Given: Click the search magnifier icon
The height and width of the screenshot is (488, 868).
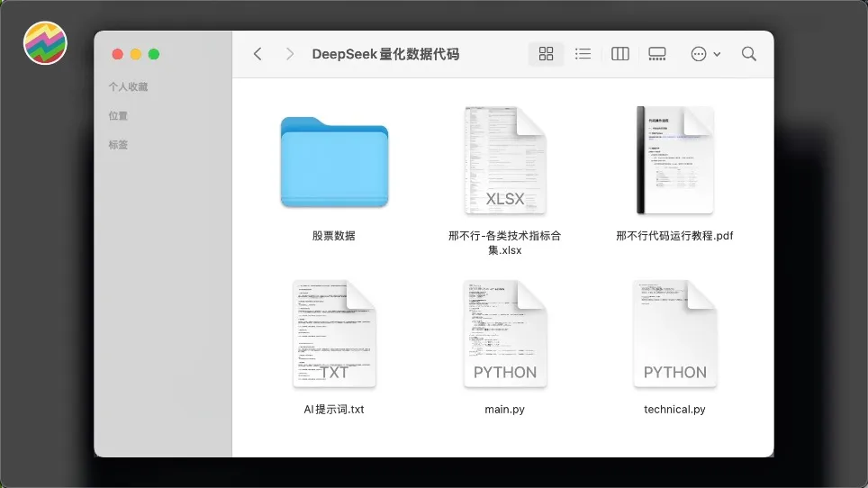Looking at the screenshot, I should pos(748,54).
